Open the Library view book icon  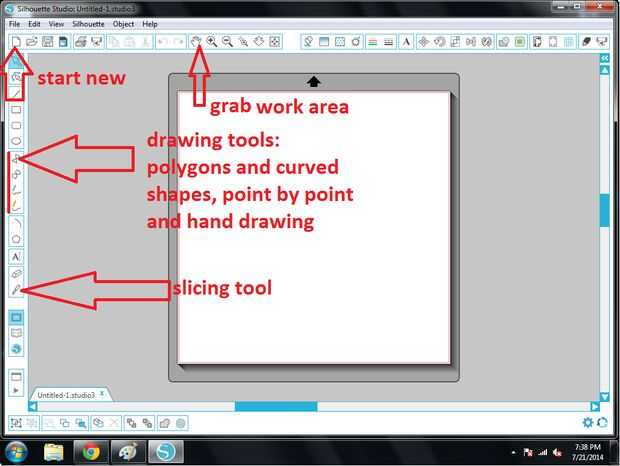[x=16, y=333]
